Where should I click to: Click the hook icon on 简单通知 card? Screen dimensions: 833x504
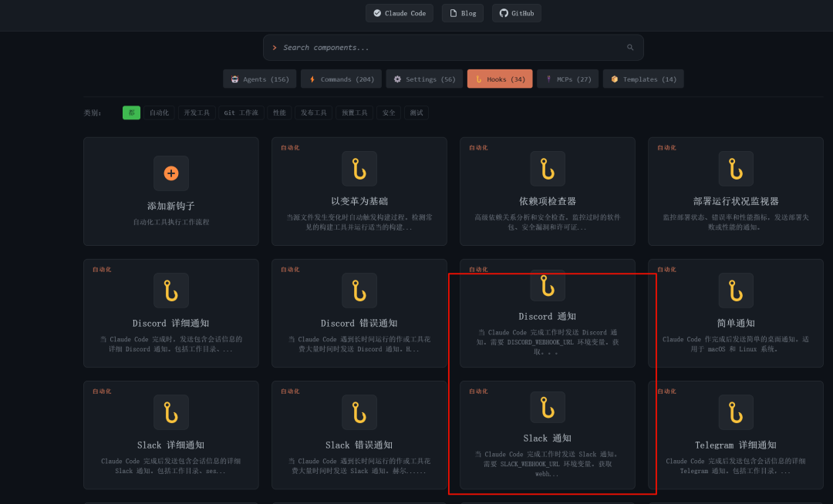tap(736, 291)
